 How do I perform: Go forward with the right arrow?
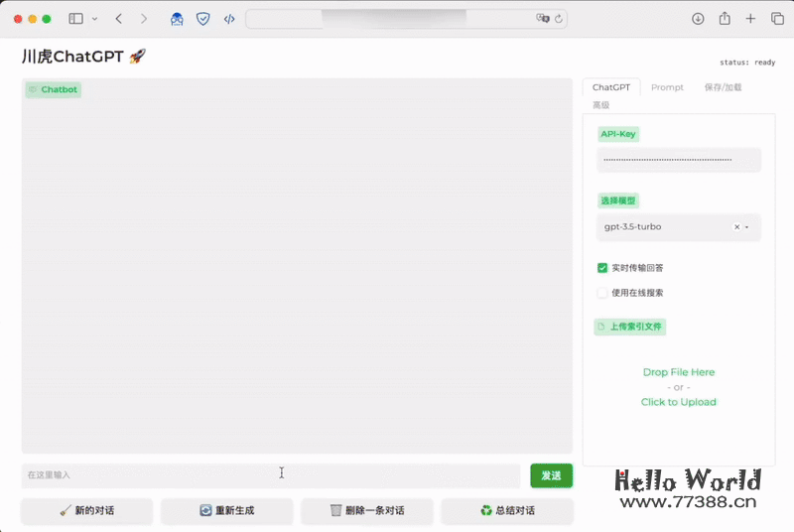point(144,19)
